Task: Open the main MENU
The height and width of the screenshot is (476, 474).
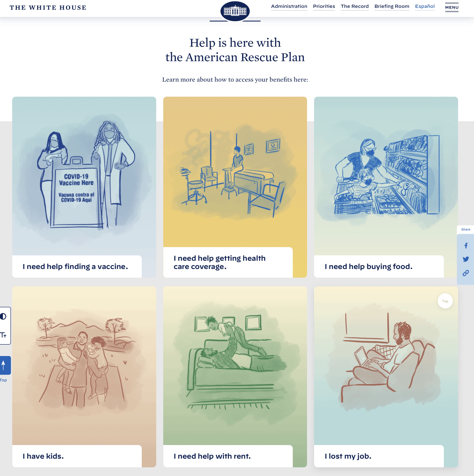Action: 452,7
